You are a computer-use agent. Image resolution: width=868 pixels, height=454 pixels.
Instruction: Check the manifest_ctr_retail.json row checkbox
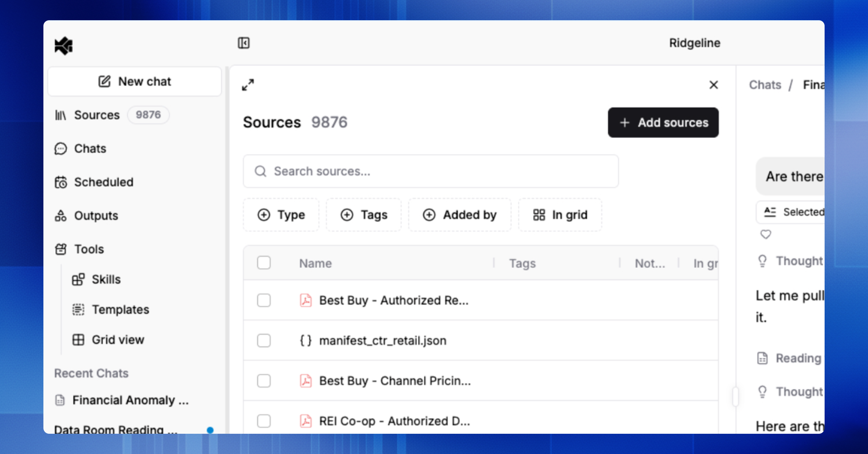coord(264,340)
